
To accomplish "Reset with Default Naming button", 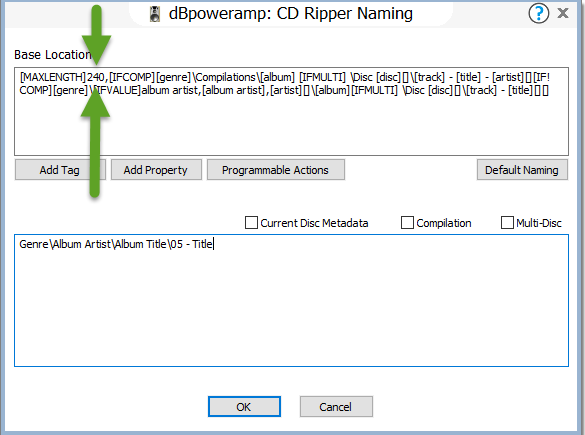I will click(x=522, y=170).
